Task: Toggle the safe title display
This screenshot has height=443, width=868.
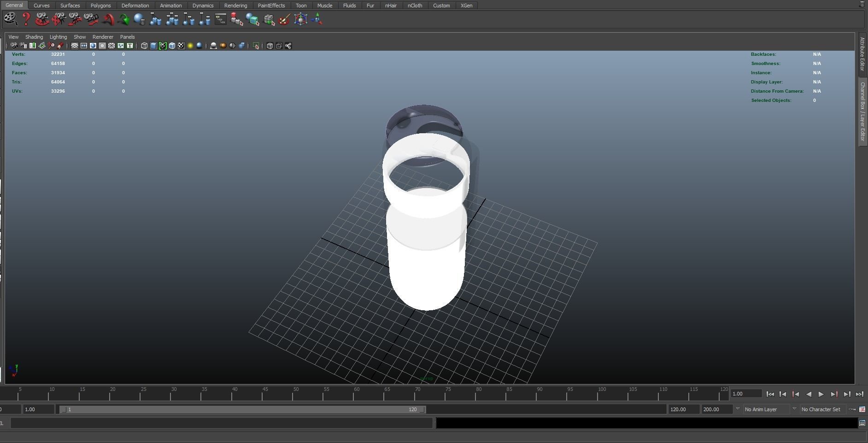Action: pos(130,46)
